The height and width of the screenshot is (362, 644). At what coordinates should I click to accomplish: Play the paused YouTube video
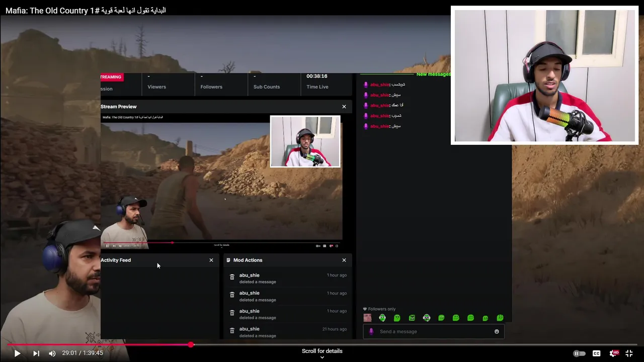(17, 353)
